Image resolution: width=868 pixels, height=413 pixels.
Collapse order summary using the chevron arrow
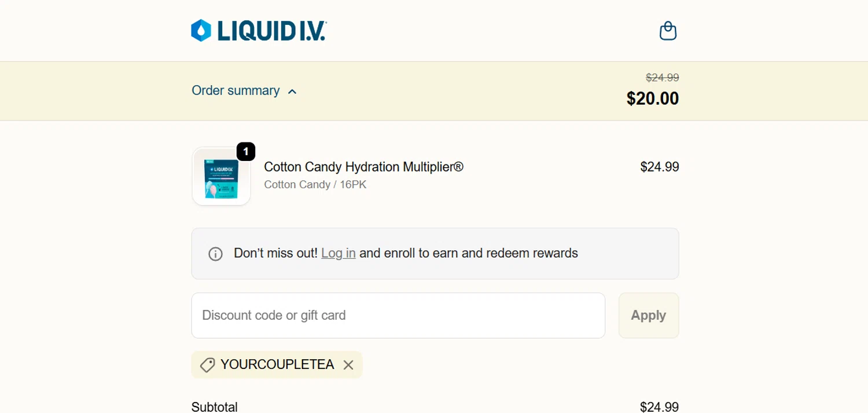292,92
